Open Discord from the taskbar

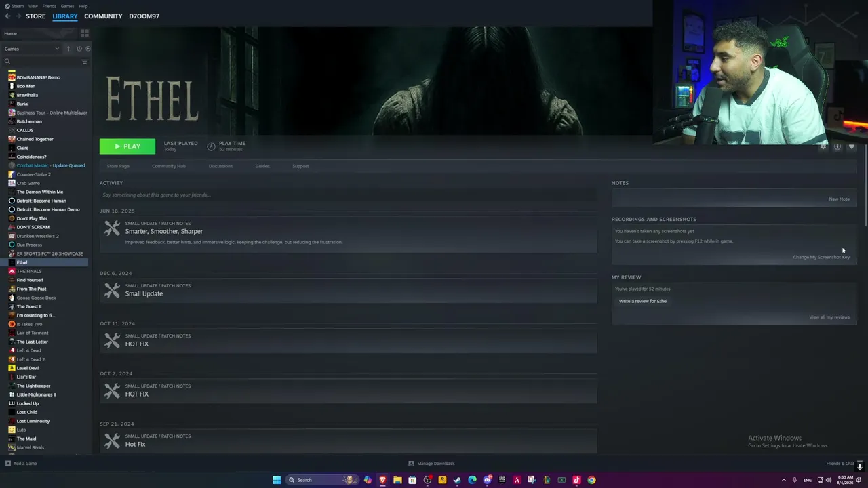[x=487, y=480]
